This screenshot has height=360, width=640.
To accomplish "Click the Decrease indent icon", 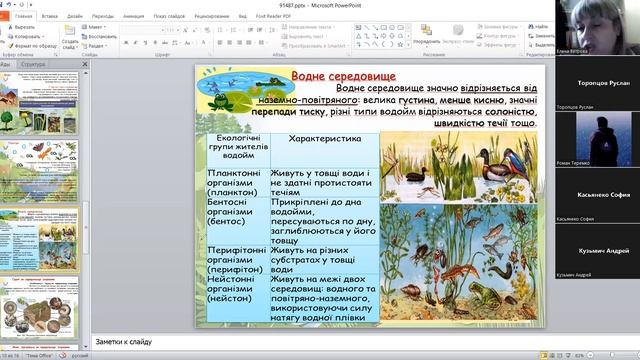I will [250, 30].
